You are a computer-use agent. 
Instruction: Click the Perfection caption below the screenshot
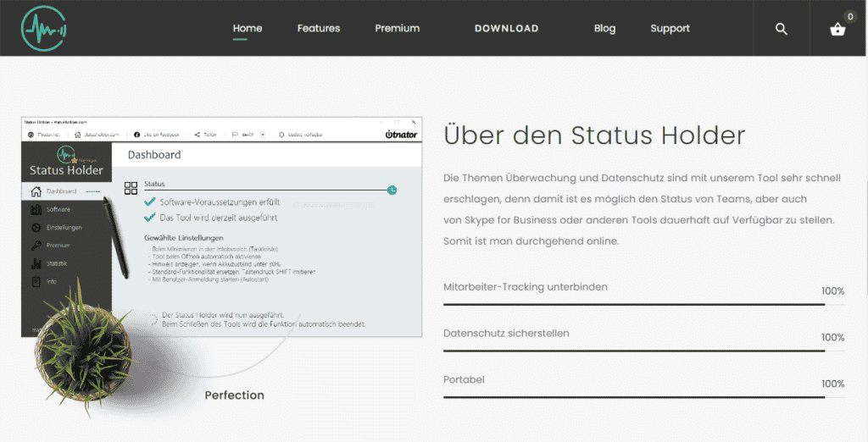click(234, 395)
